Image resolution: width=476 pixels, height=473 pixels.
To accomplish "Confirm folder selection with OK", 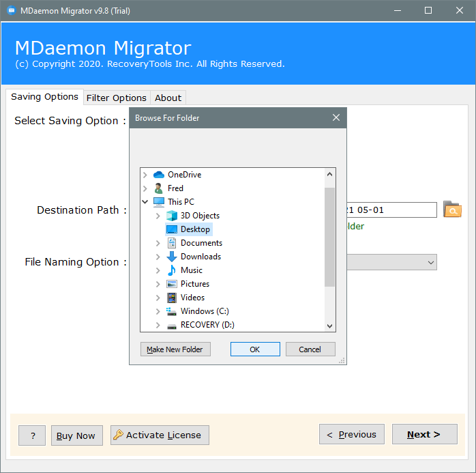I will click(x=255, y=349).
